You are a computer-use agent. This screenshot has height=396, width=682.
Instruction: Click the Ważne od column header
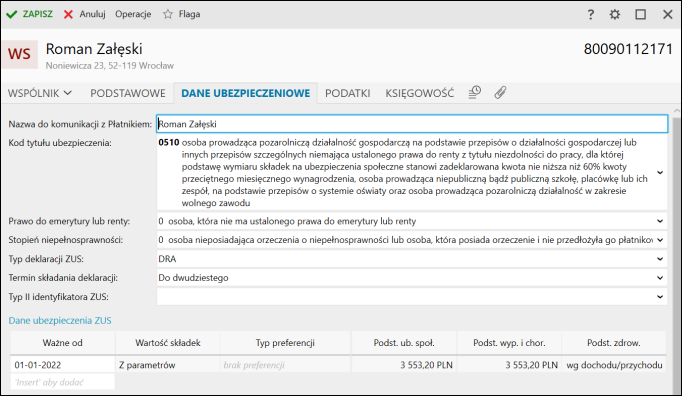point(63,343)
